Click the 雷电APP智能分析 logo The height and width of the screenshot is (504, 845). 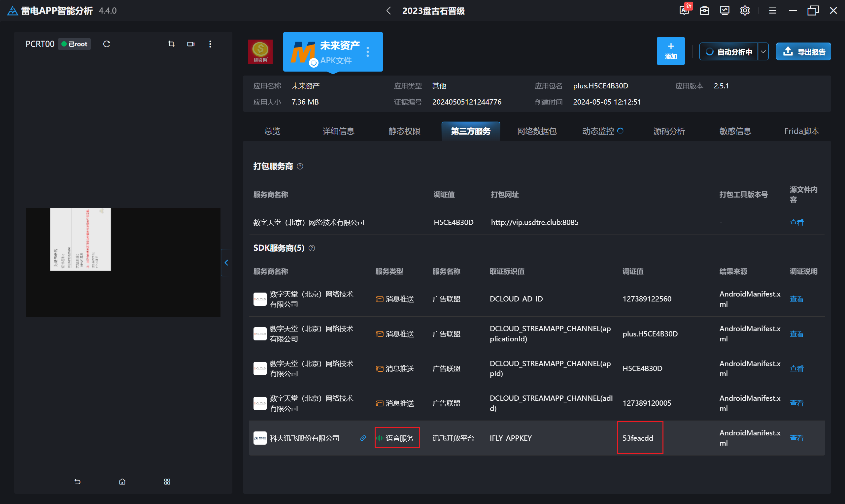[13, 11]
